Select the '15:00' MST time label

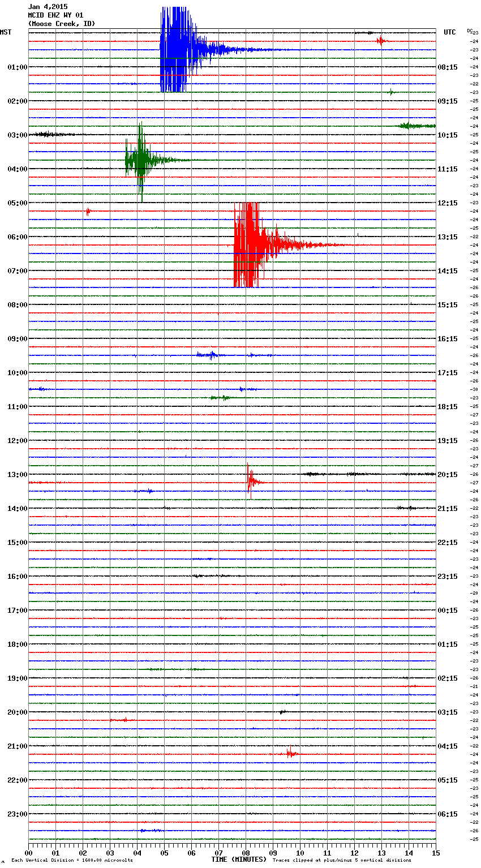pyautogui.click(x=18, y=543)
